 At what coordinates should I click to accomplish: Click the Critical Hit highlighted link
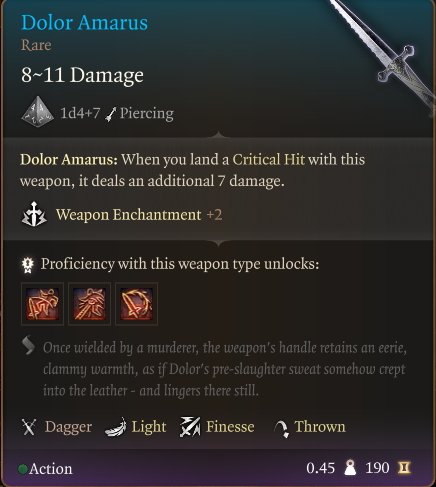(x=269, y=160)
